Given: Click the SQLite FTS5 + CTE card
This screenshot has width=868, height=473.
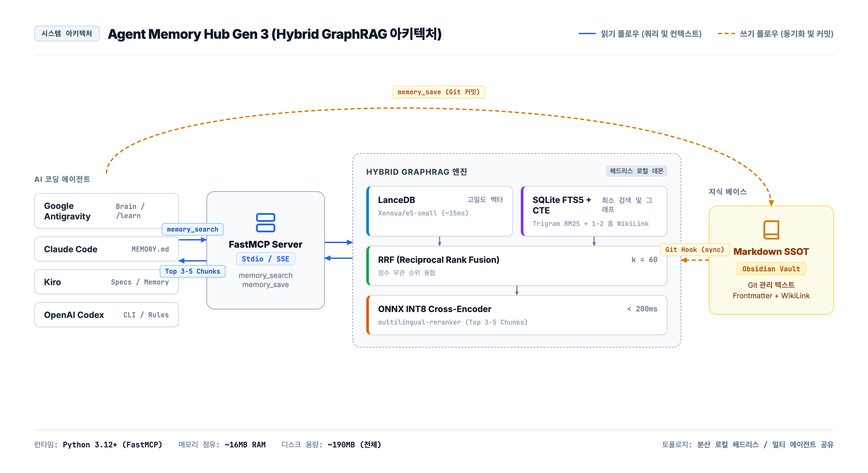Looking at the screenshot, I should tap(594, 211).
